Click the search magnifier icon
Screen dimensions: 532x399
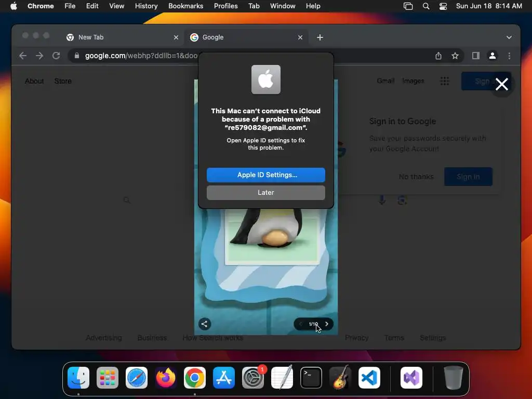click(x=127, y=200)
